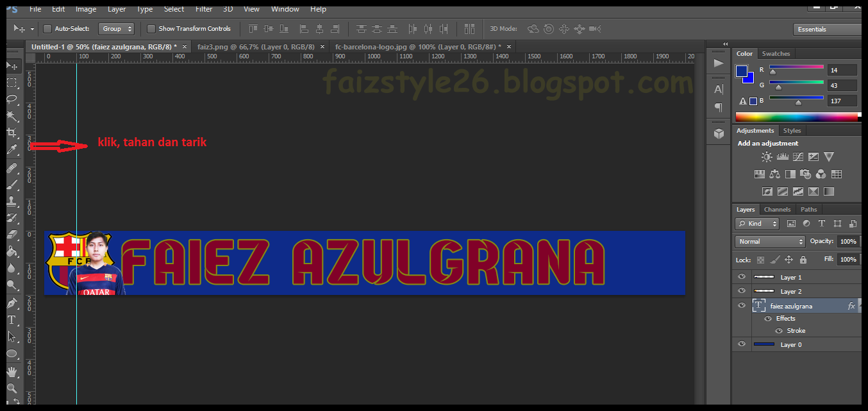Open the layer filter Kind dropdown

click(x=757, y=224)
